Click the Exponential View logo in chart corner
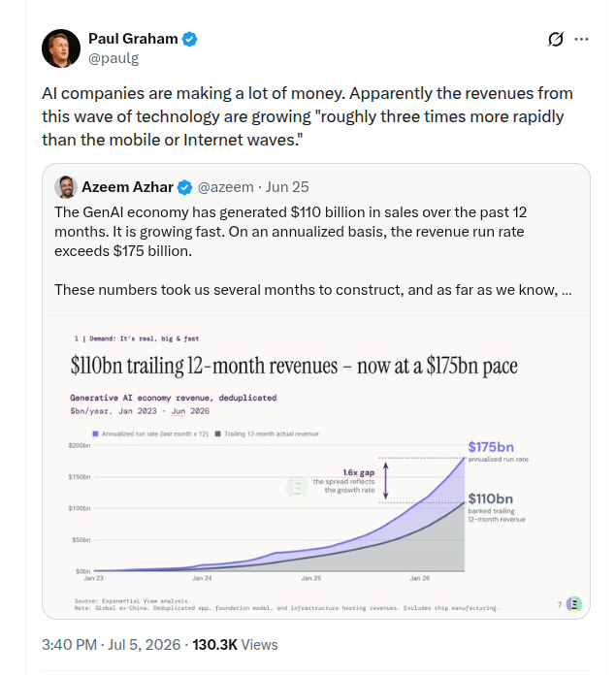 click(574, 604)
